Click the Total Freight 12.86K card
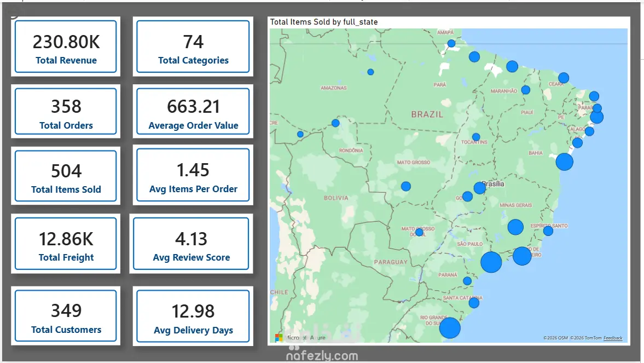This screenshot has height=363, width=644. (66, 244)
